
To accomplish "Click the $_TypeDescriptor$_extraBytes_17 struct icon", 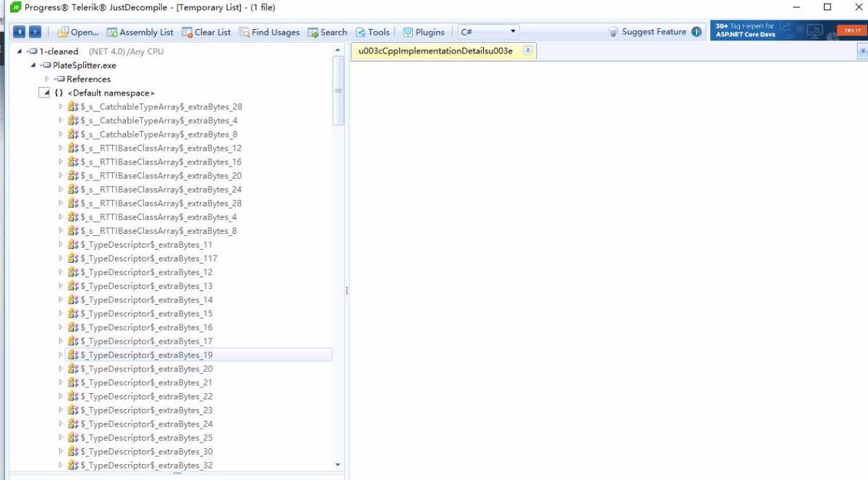I will click(x=73, y=342).
